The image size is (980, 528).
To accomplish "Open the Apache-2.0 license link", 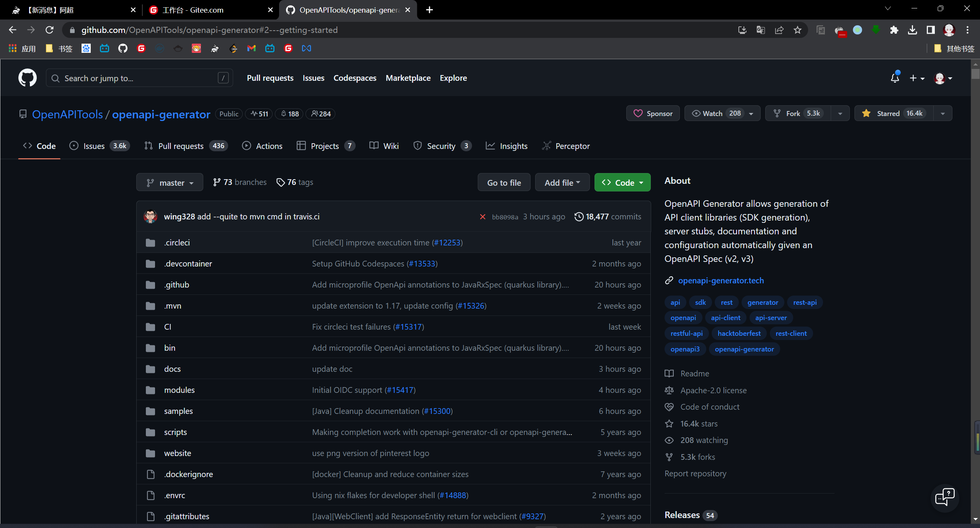I will [x=714, y=390].
